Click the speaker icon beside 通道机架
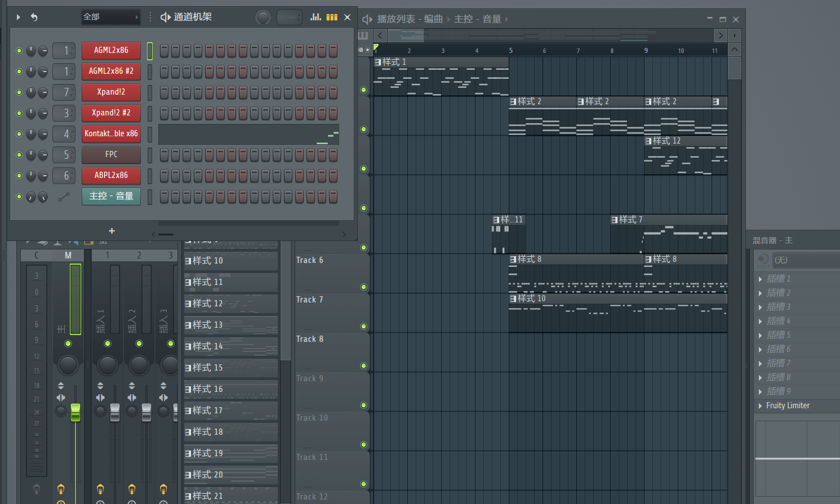This screenshot has height=504, width=840. (166, 17)
